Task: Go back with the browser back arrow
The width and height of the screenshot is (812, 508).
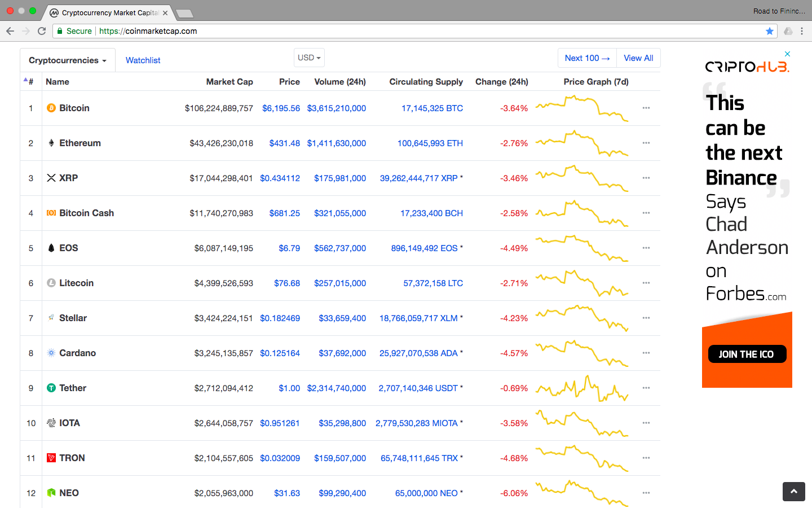Action: click(10, 31)
